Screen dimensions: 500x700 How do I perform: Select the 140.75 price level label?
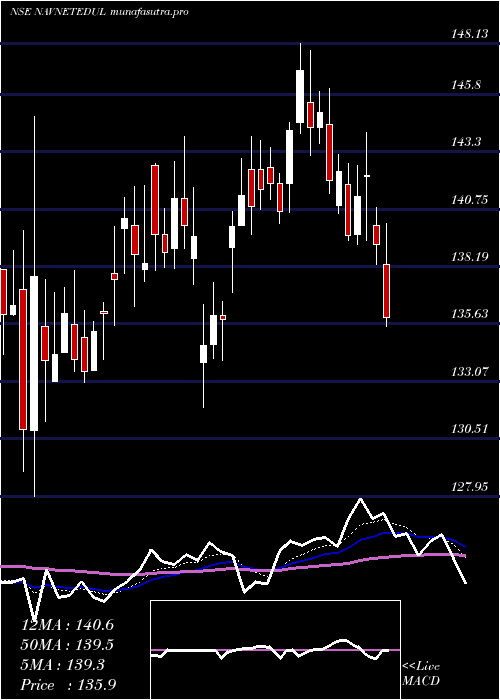click(469, 200)
